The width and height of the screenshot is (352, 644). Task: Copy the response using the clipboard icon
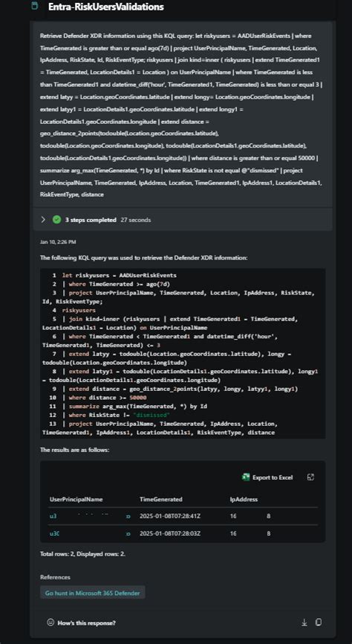[x=319, y=622]
